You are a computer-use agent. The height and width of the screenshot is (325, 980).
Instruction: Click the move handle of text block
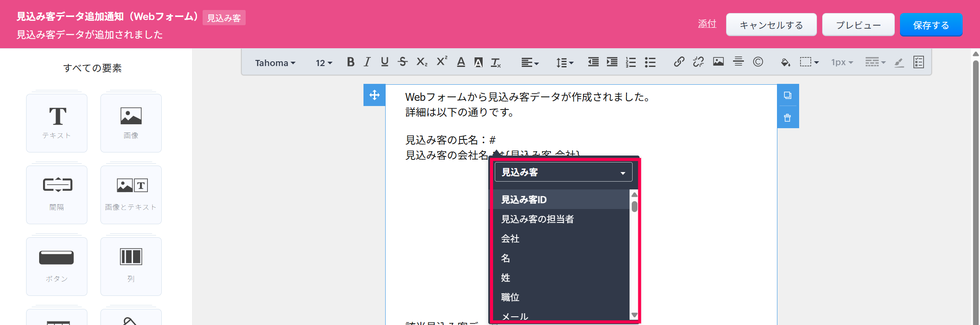tap(374, 95)
